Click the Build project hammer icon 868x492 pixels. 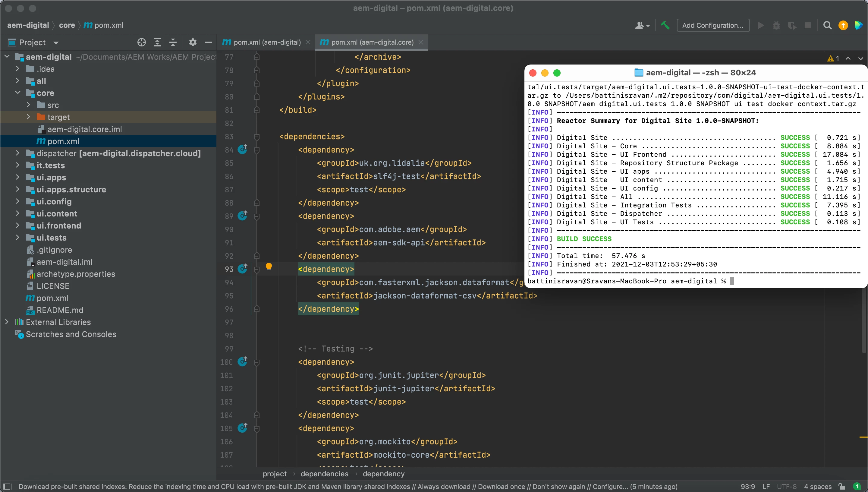[x=665, y=25]
